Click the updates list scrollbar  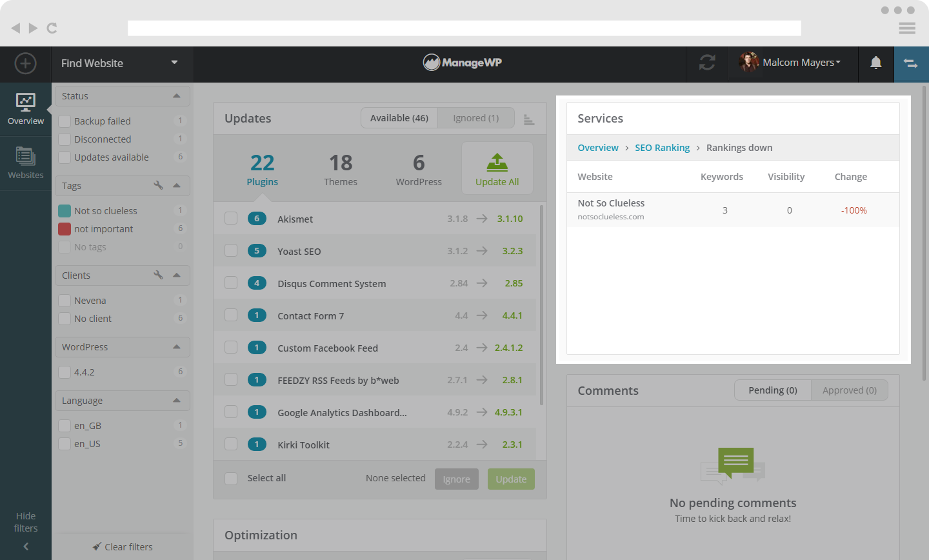point(541,305)
